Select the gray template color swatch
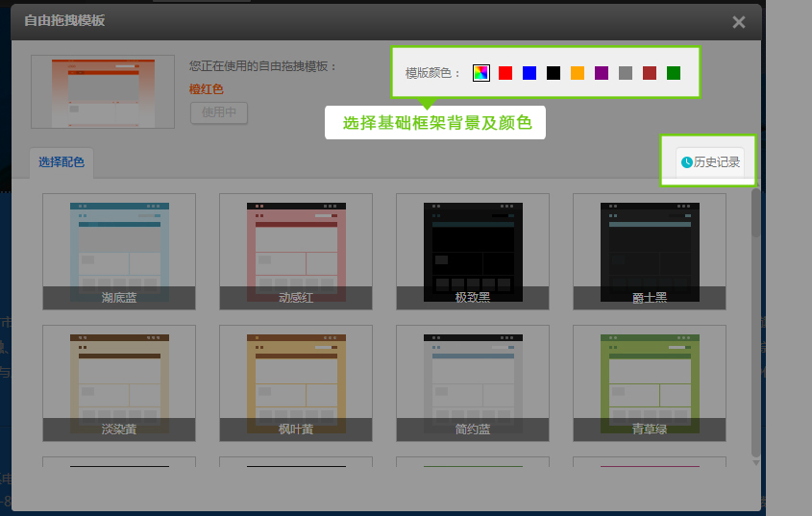Viewport: 812px width, 516px height. pyautogui.click(x=626, y=73)
